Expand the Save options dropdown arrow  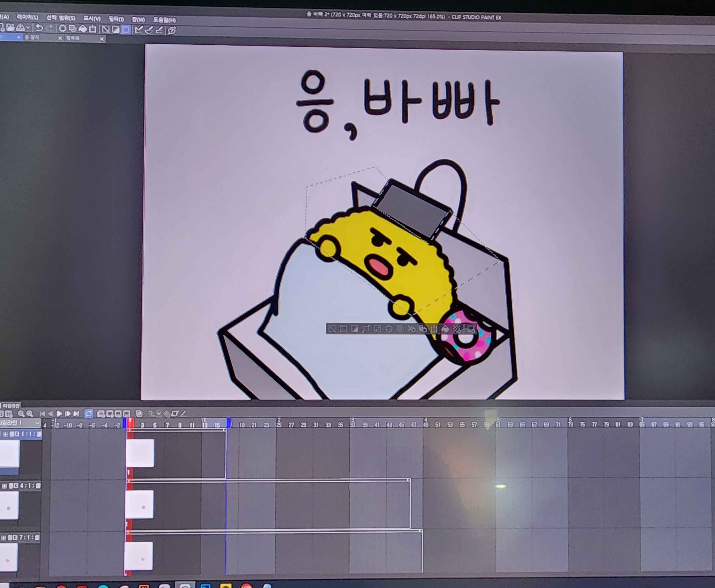pyautogui.click(x=28, y=28)
